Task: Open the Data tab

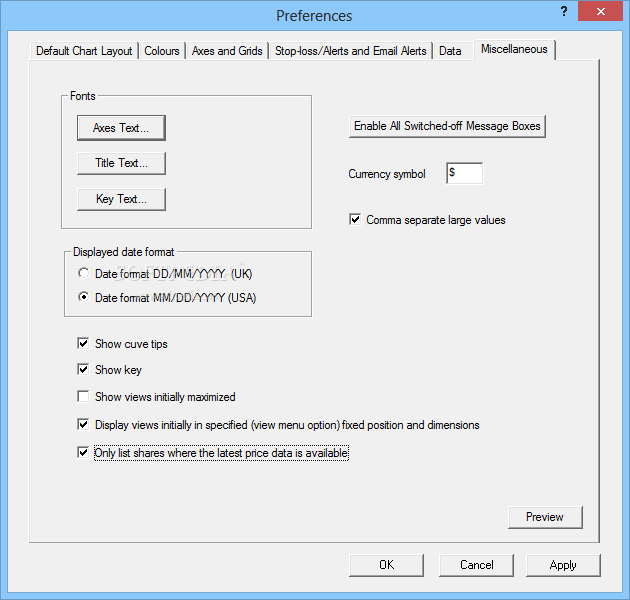Action: pos(450,51)
